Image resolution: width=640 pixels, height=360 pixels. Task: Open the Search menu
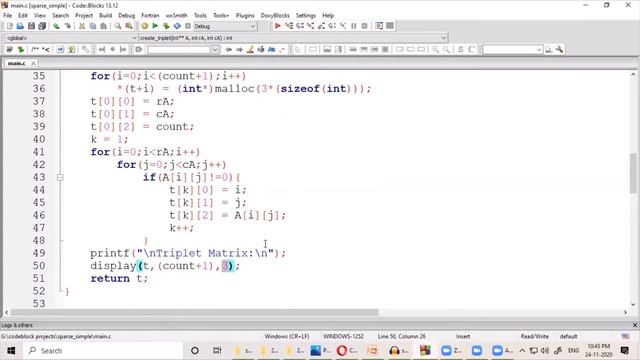[60, 16]
